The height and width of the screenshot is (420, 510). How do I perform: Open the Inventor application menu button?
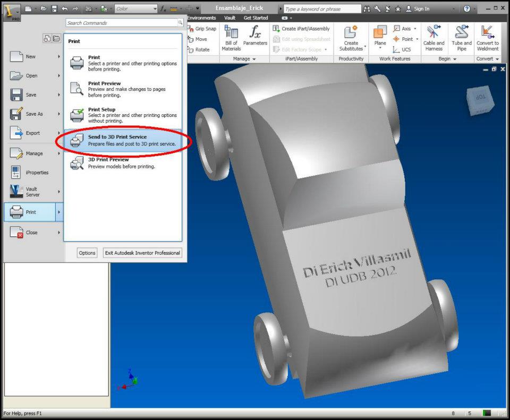[12, 12]
